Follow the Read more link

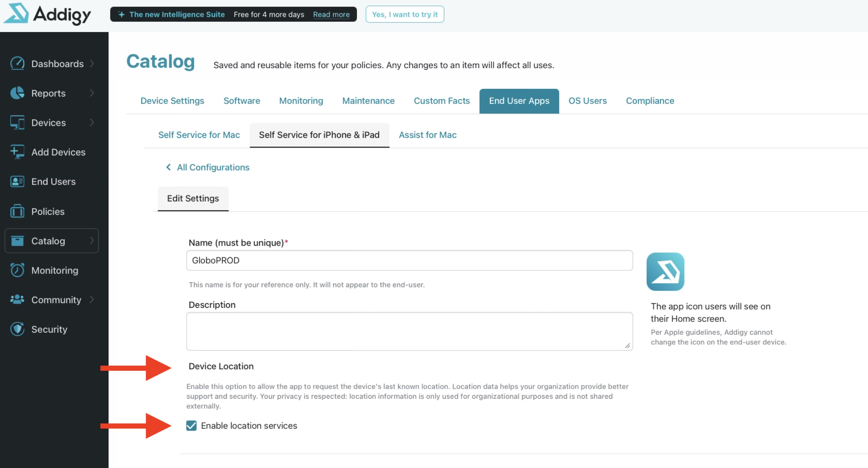pyautogui.click(x=331, y=14)
